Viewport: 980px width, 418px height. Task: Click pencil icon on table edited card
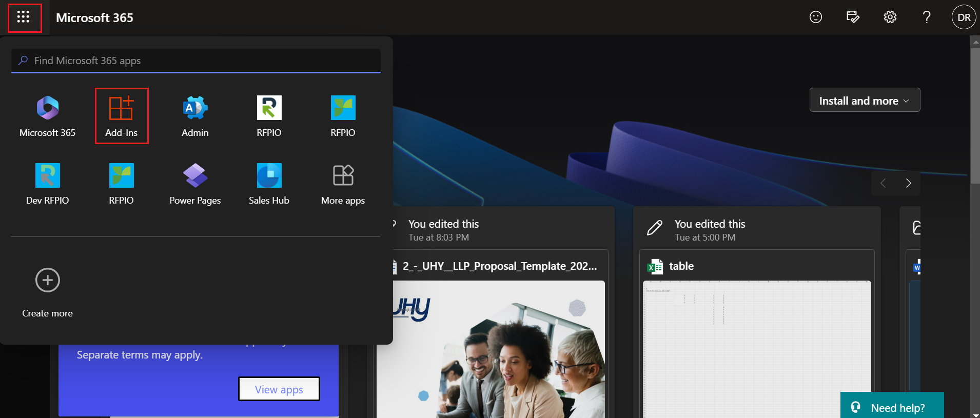point(655,228)
